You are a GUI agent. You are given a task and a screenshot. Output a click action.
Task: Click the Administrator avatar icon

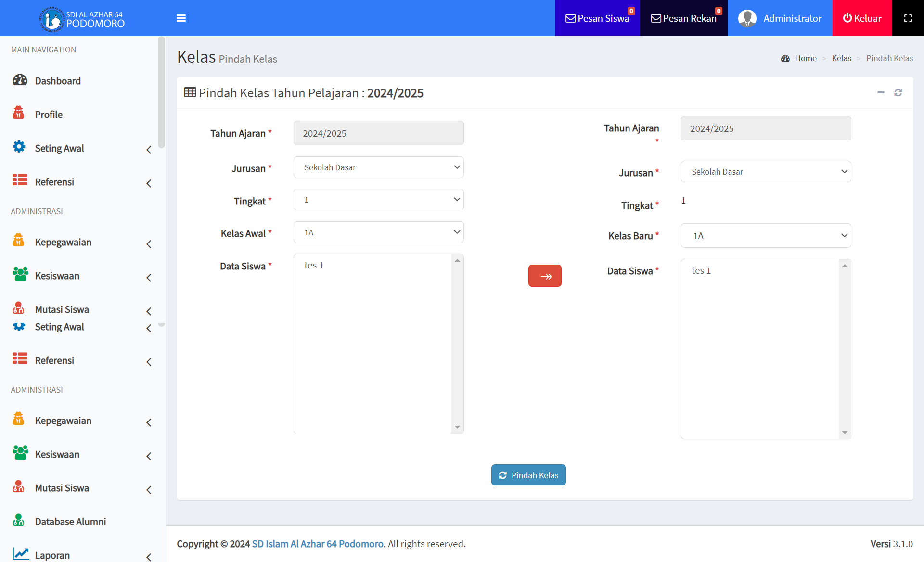pos(747,18)
